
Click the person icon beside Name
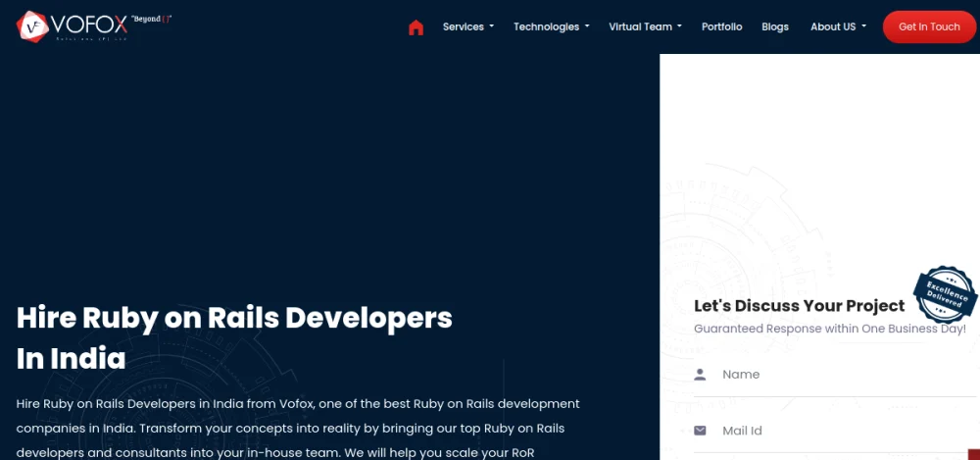coord(700,375)
